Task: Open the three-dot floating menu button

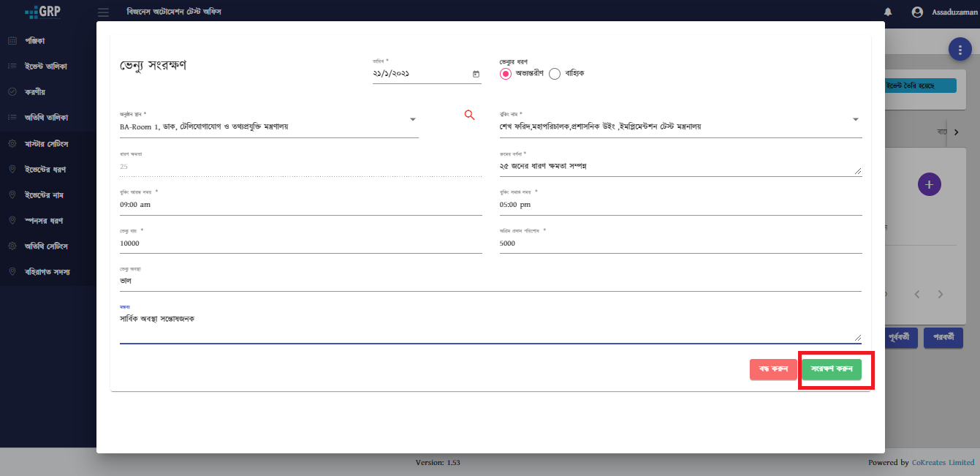Action: click(960, 49)
